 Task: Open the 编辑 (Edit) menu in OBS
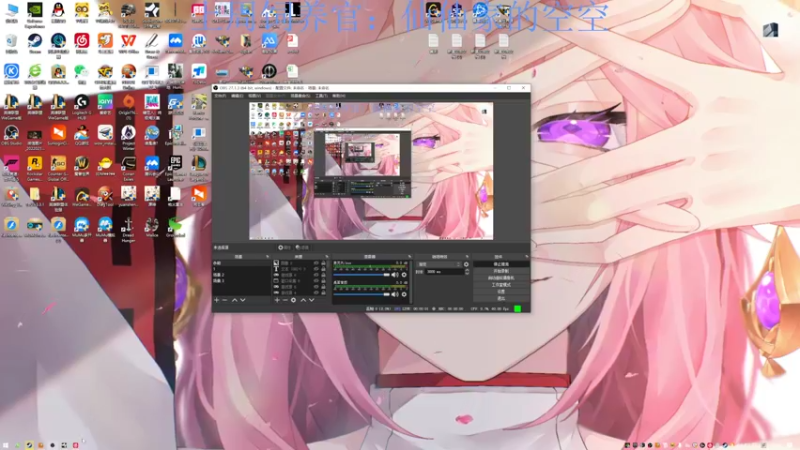237,95
